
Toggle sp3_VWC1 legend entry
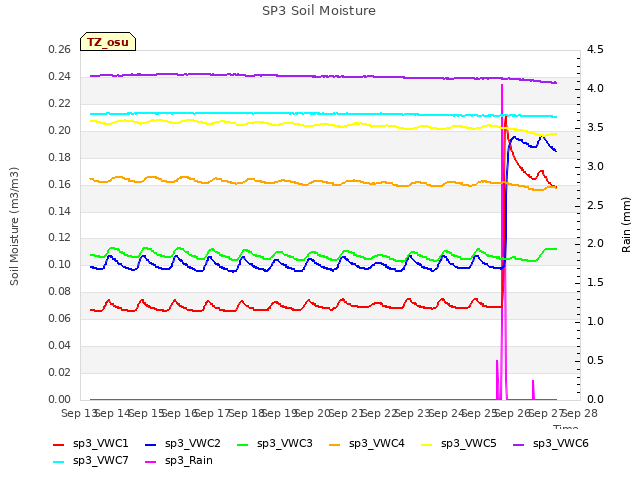(91, 444)
